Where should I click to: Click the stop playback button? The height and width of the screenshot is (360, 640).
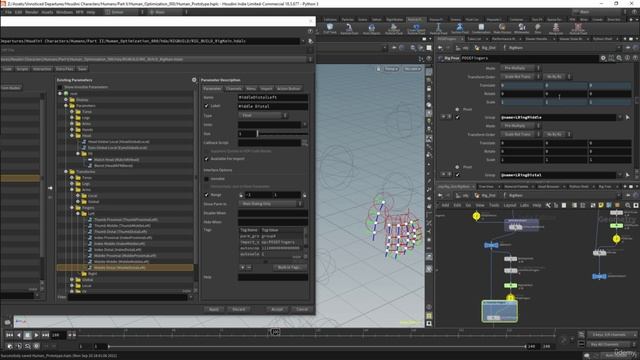[x=27, y=335]
